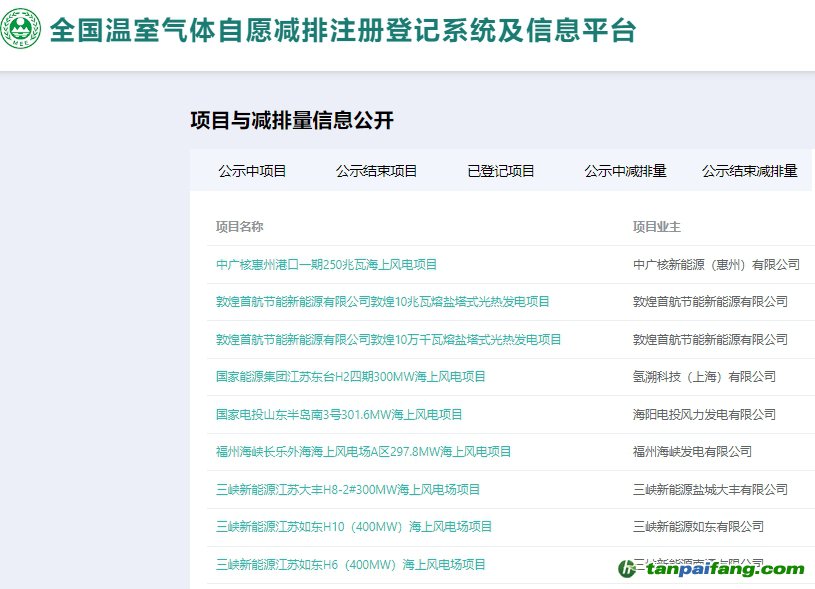Open 中广核惠州港口一期250兆瓦海上风电项目 link

(326, 265)
